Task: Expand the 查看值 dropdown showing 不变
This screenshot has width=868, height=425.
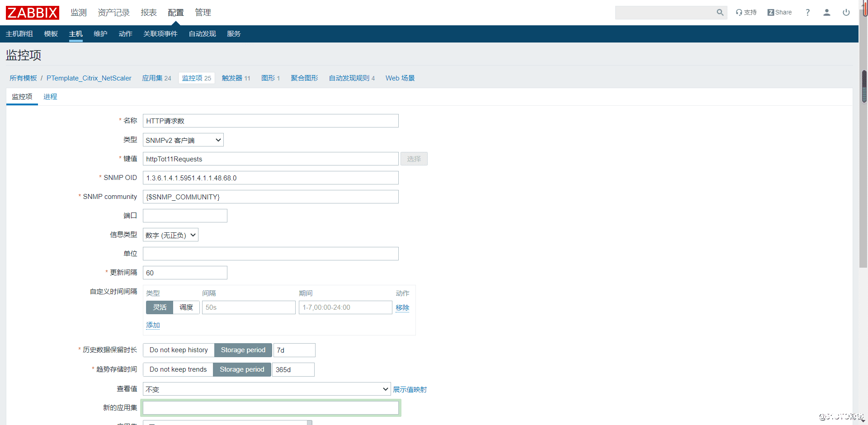Action: (266, 389)
